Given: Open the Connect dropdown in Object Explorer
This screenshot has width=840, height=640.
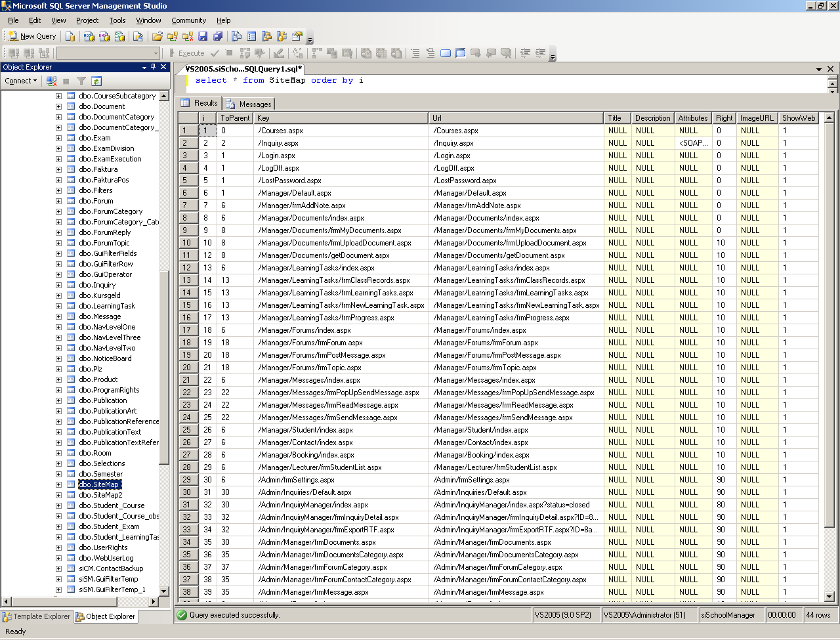Looking at the screenshot, I should [21, 81].
